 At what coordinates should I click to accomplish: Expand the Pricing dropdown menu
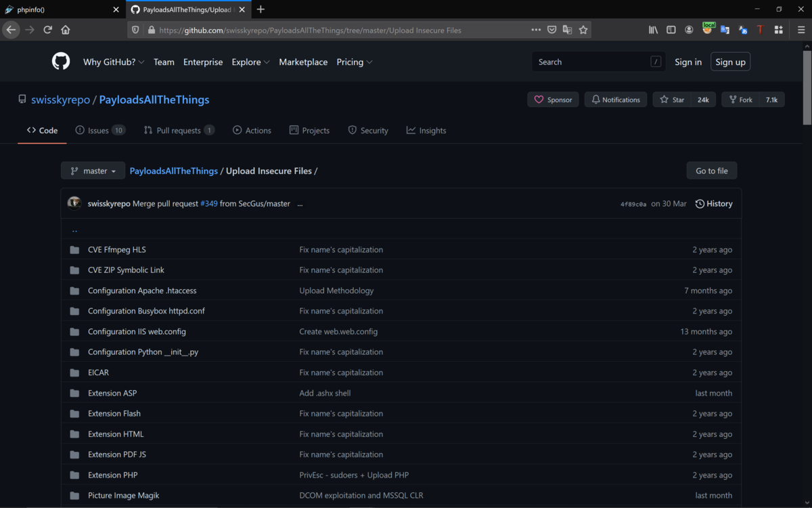[355, 62]
